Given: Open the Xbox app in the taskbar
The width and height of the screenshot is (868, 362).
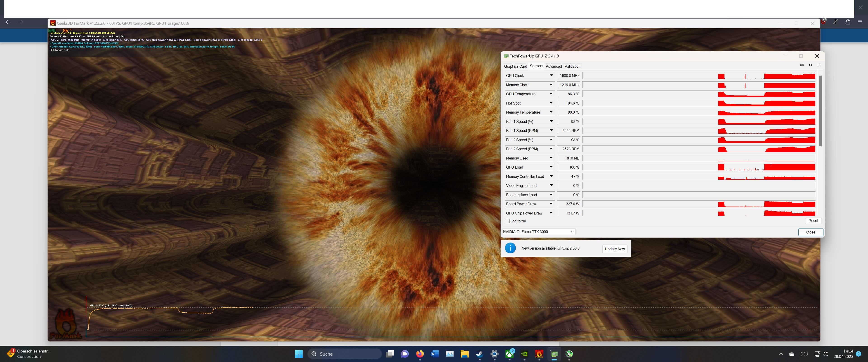Looking at the screenshot, I should point(509,354).
